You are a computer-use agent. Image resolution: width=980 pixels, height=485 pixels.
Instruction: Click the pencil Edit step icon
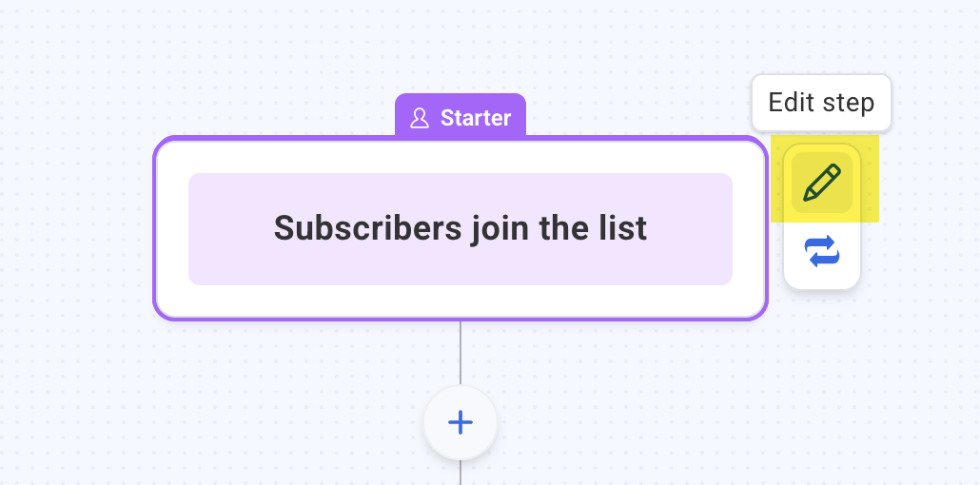[x=822, y=183]
